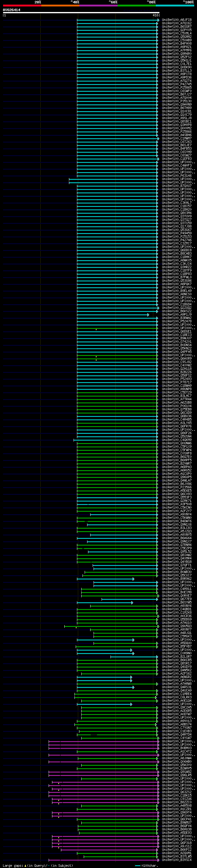Viewport: 197px width, 868px height.
Task: Open hit UniRef100_P35130
Action: (x=177, y=101)
